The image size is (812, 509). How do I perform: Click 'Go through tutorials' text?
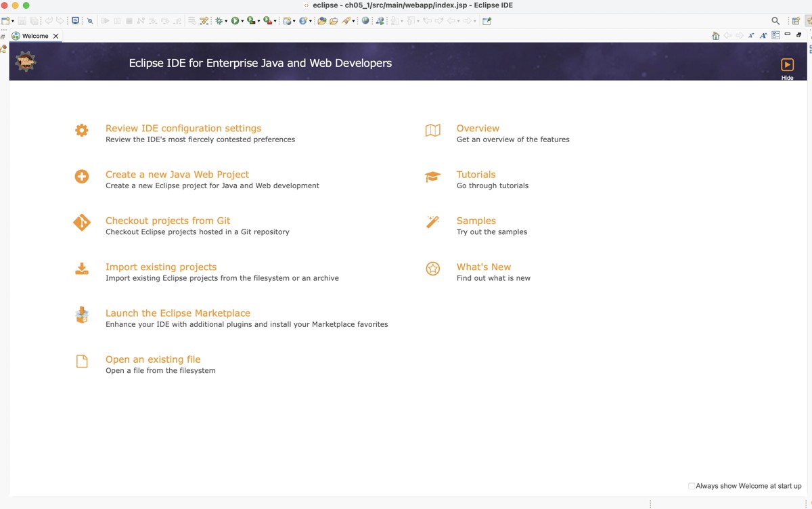(x=493, y=185)
